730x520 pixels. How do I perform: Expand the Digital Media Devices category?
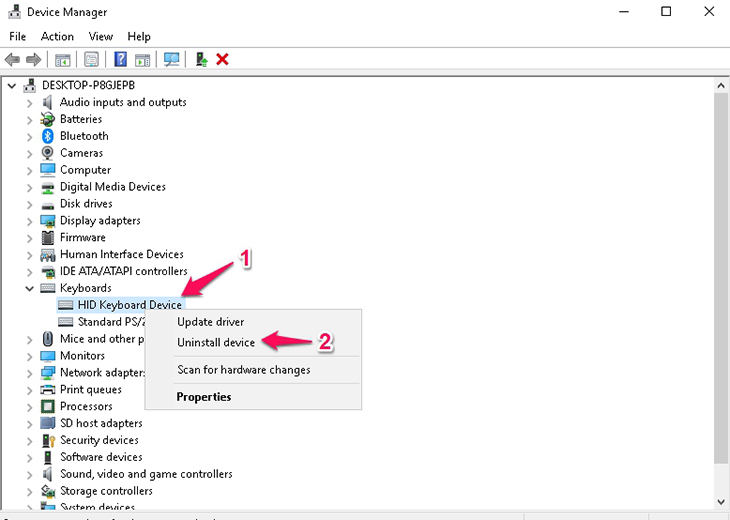click(x=29, y=188)
